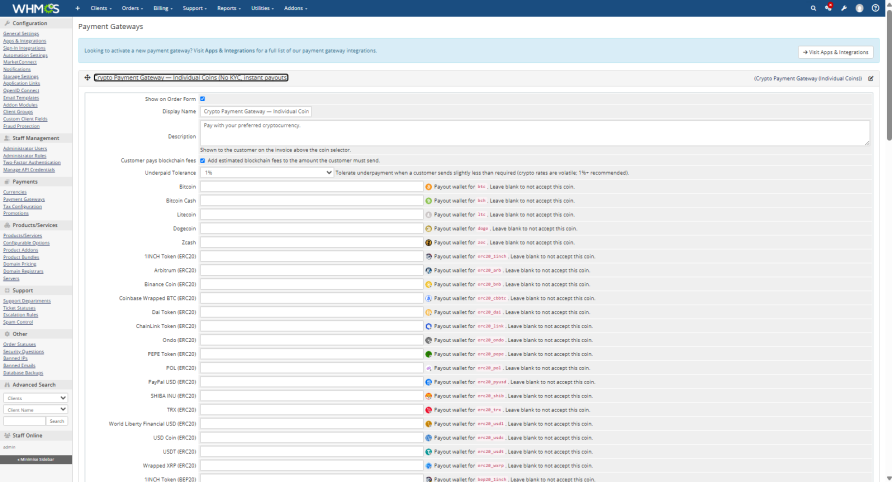The height and width of the screenshot is (482, 892).
Task: Click the advanced search text input
Action: [x=24, y=421]
